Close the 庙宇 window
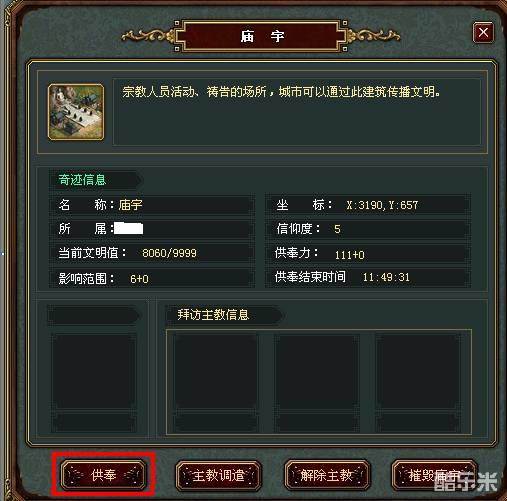 point(483,32)
